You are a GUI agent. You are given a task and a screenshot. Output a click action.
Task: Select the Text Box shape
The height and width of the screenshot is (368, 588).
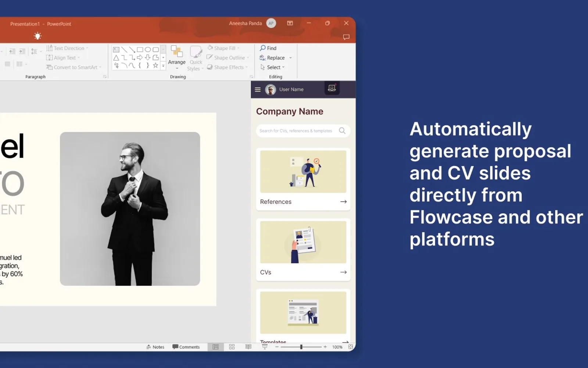[x=116, y=50]
